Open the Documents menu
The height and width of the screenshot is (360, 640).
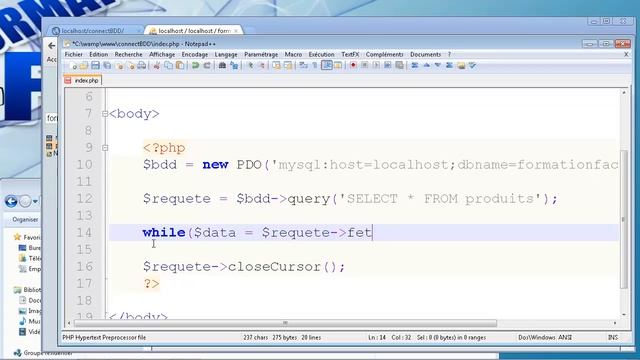click(x=425, y=54)
